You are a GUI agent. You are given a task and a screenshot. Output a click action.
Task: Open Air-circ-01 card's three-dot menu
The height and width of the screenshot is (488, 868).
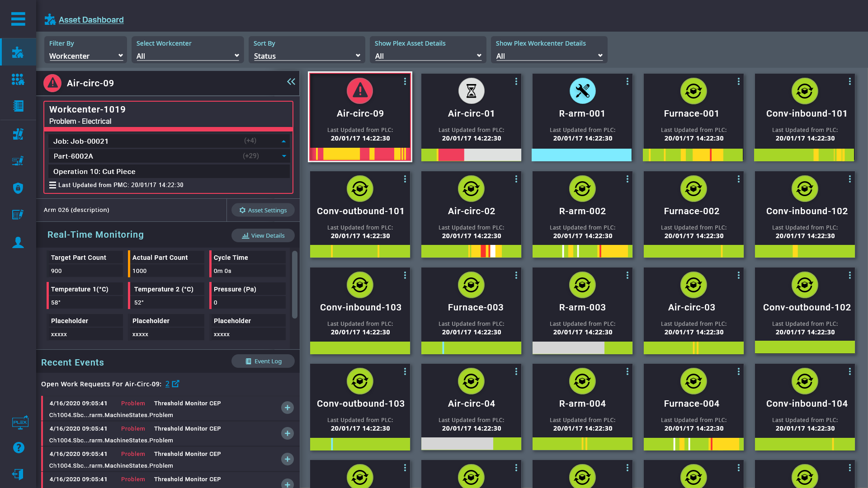point(516,81)
